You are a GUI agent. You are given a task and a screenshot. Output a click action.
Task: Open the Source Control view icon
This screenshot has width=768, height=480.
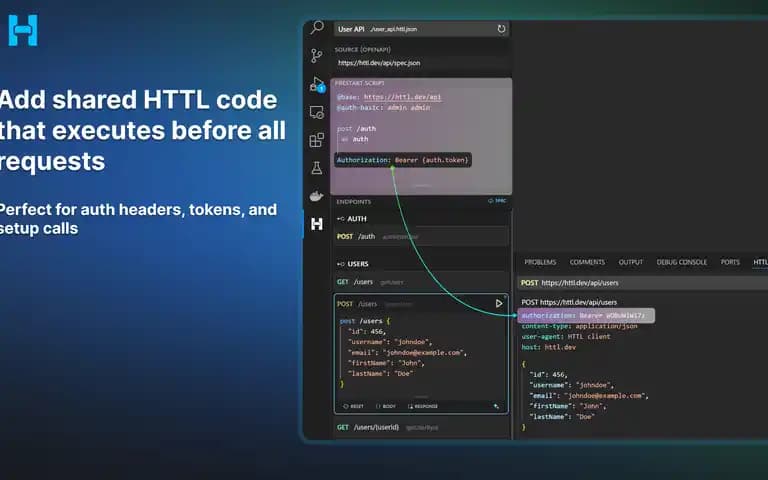(317, 56)
